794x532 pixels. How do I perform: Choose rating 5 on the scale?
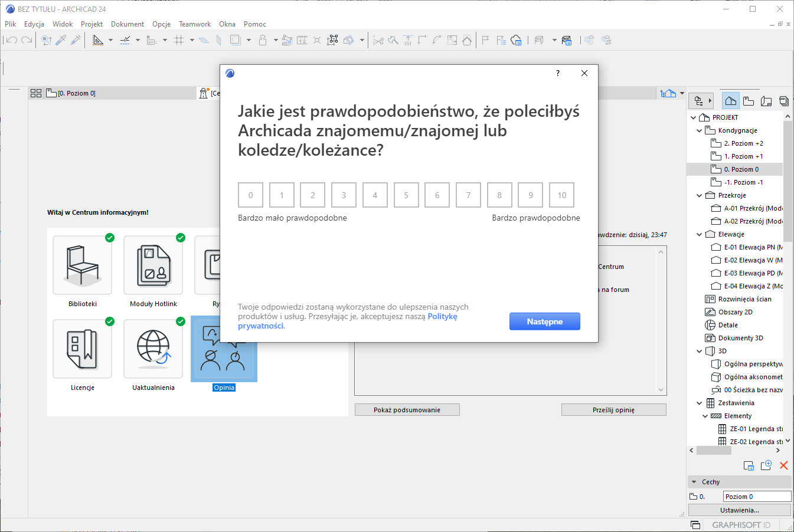[406, 195]
